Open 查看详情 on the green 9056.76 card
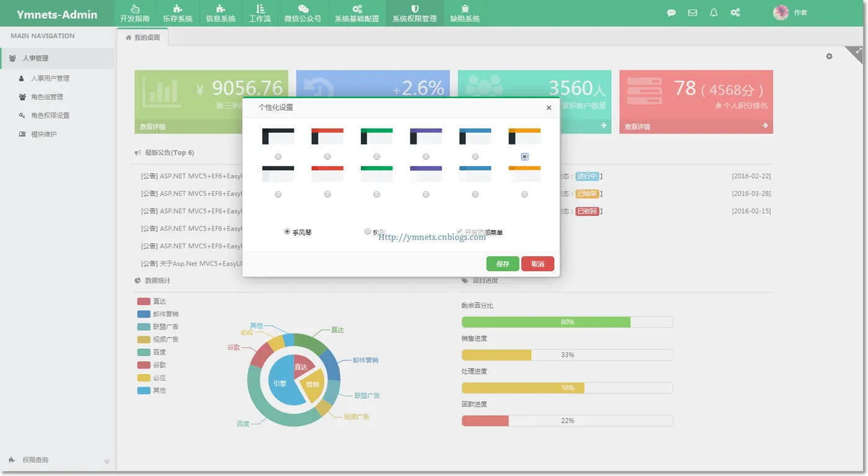Image resolution: width=868 pixels, height=476 pixels. pyautogui.click(x=153, y=127)
